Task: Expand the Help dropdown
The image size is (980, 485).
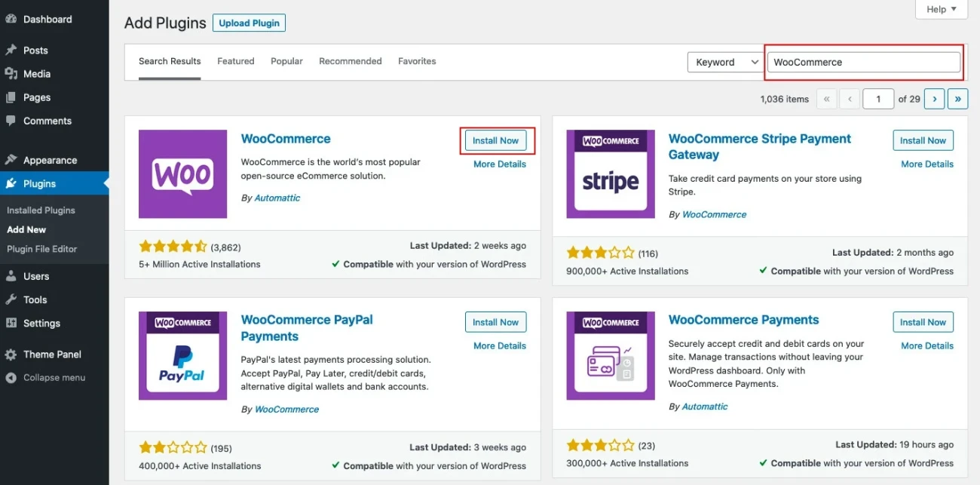Action: pyautogui.click(x=941, y=9)
